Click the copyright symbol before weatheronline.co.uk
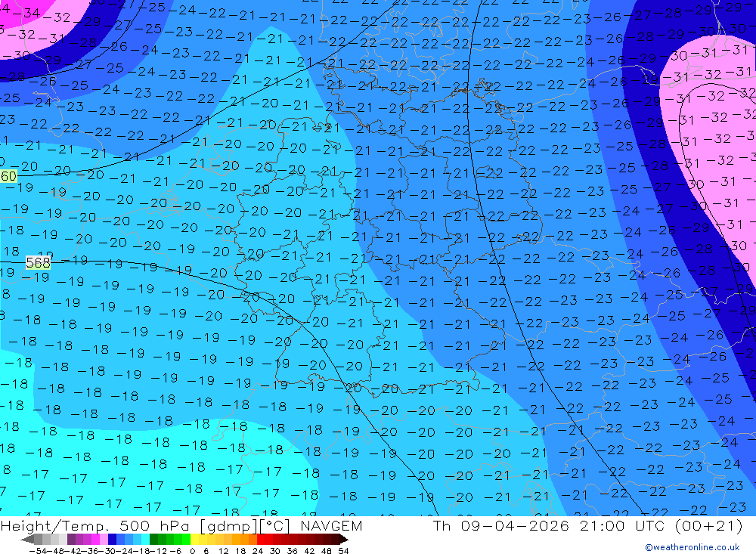 tap(649, 547)
